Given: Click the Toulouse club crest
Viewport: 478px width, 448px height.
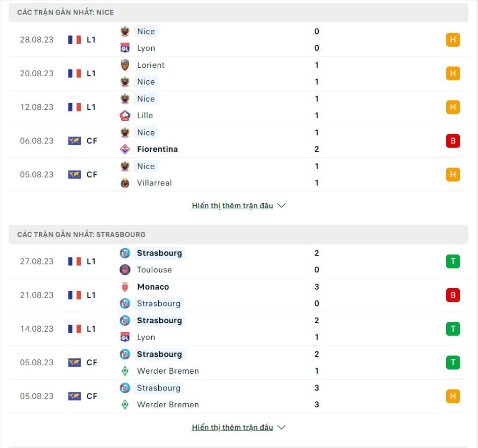Looking at the screenshot, I should 125,270.
